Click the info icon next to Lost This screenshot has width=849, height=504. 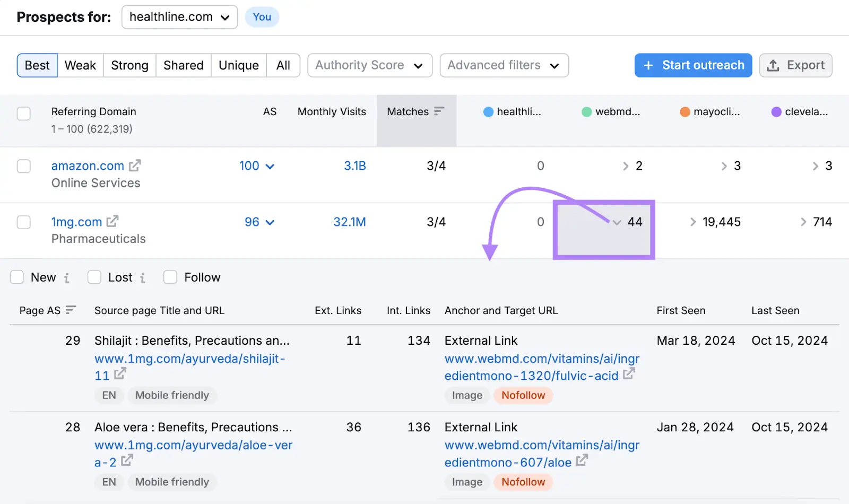144,277
